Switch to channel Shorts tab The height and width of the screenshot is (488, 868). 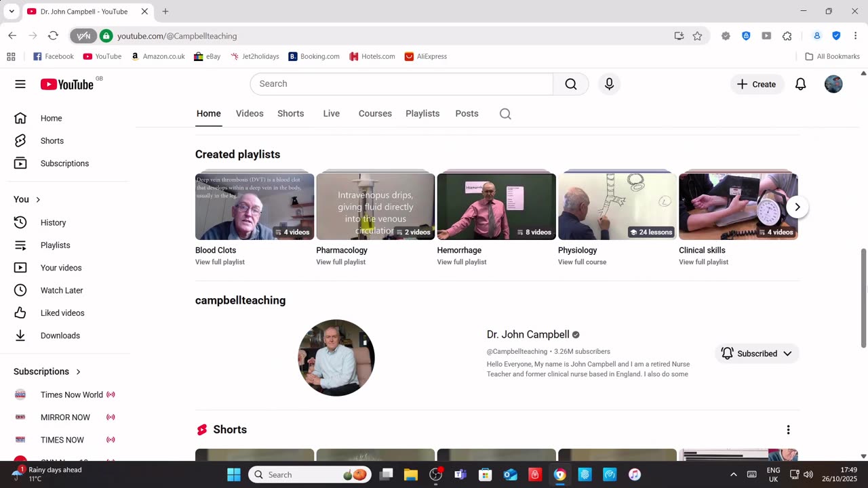(290, 114)
